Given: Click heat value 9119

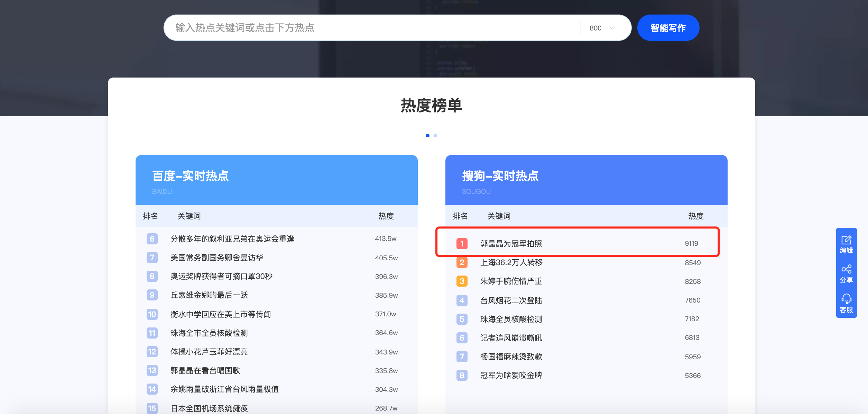Looking at the screenshot, I should point(692,244).
